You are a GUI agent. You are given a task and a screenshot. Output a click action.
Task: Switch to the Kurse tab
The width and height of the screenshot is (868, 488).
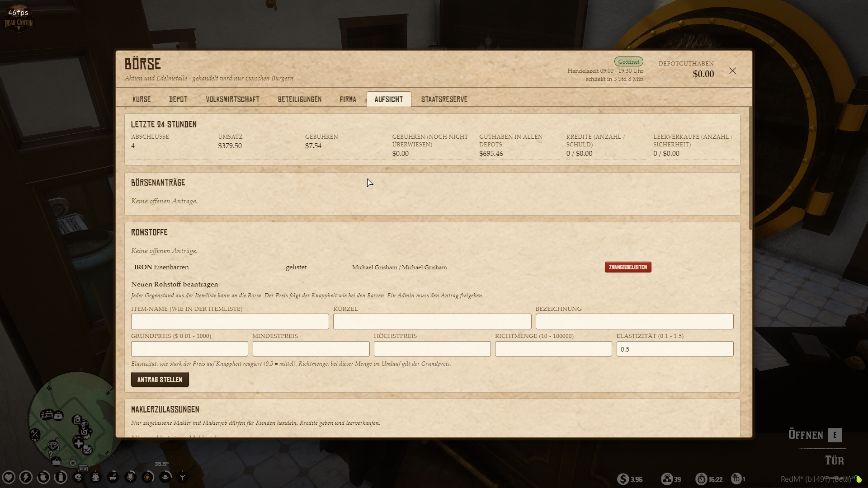pyautogui.click(x=142, y=99)
